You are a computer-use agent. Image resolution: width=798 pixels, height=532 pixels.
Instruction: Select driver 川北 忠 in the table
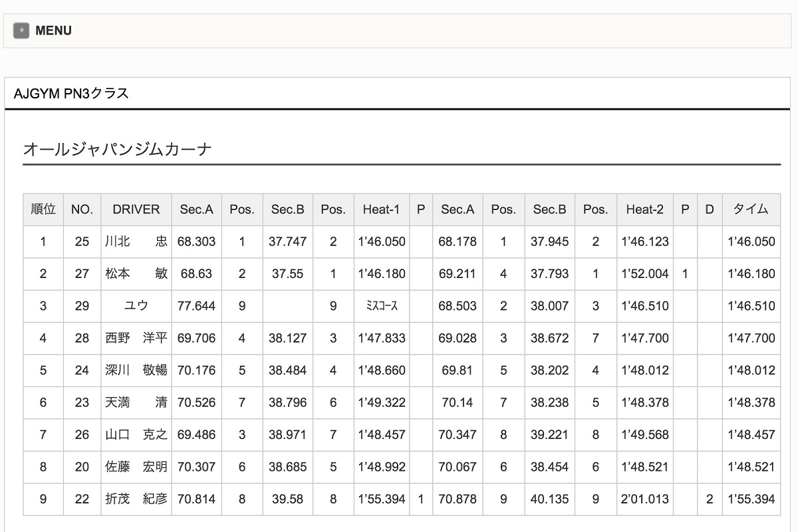click(x=136, y=241)
